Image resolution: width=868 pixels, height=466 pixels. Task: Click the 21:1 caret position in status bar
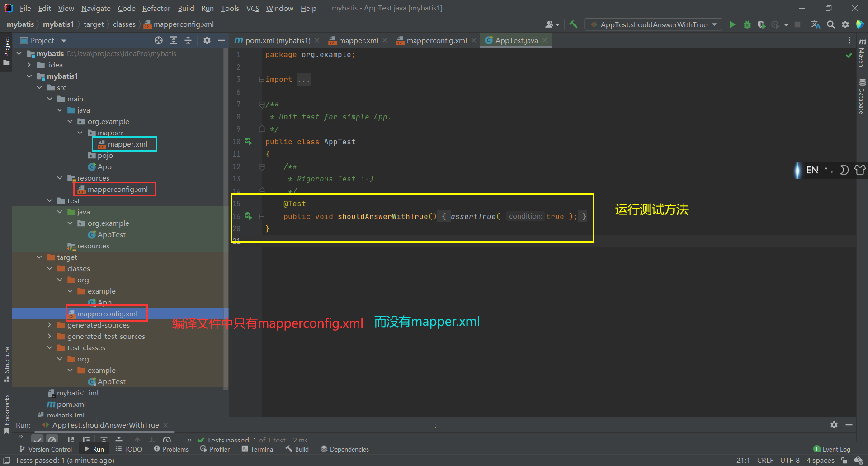tap(743, 460)
